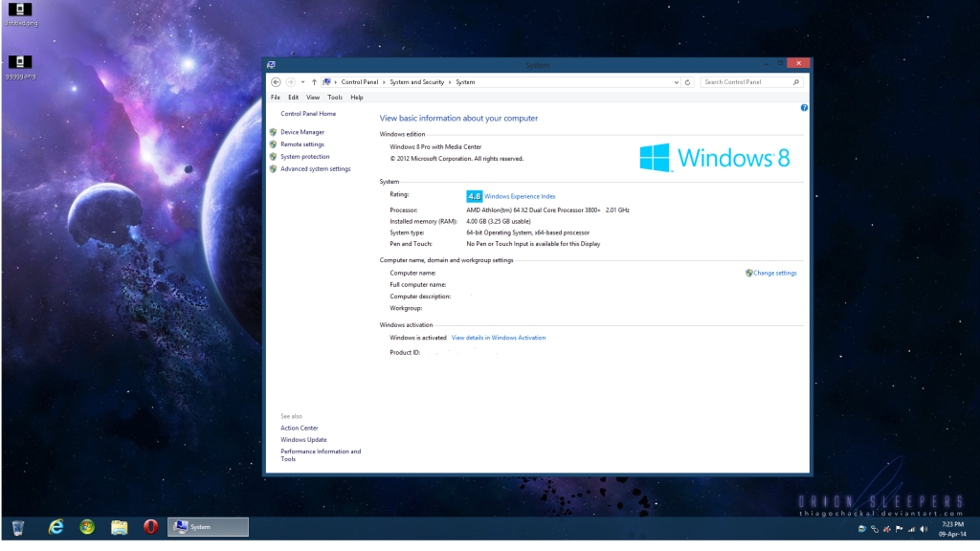Go back using the Back arrow button
The height and width of the screenshot is (551, 980).
(x=276, y=82)
